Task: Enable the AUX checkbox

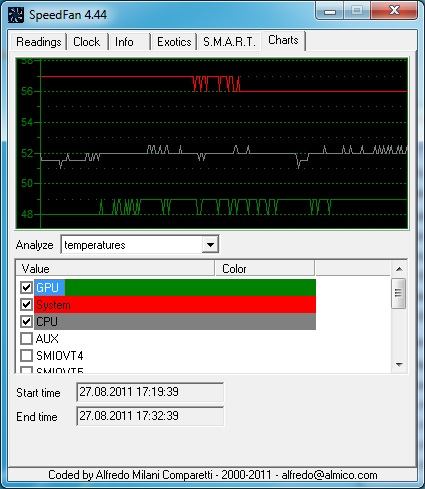Action: tap(26, 338)
